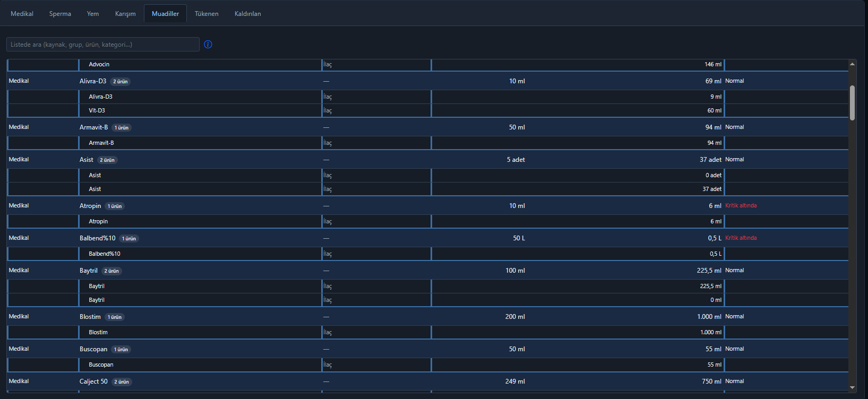Click the 'Normal' status of Blostim group
Viewport: 868px width, 399px height.
[x=735, y=317]
